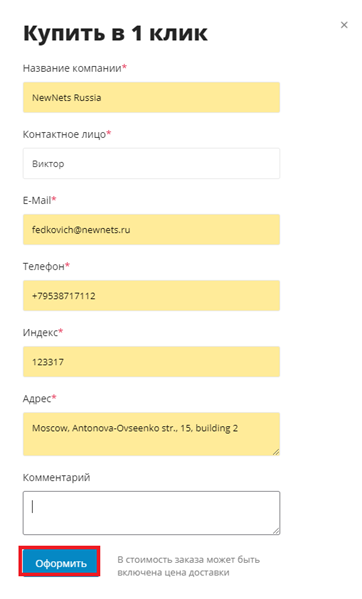The height and width of the screenshot is (599, 362).
Task: Close the 'Купить в 1 клик' dialog
Action: tap(344, 25)
